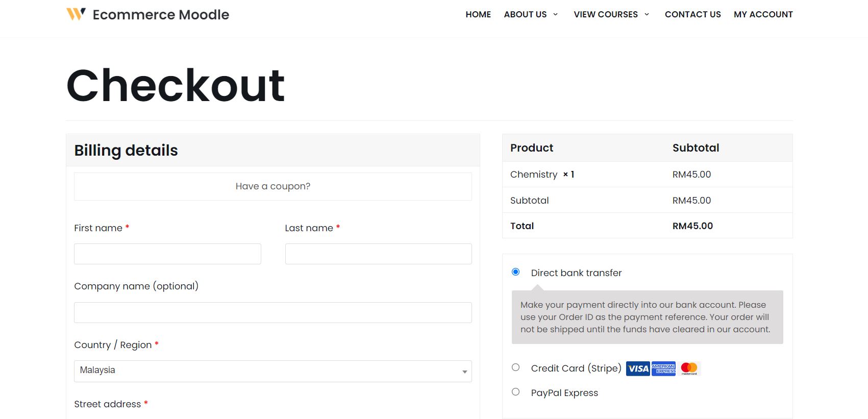Image resolution: width=868 pixels, height=419 pixels.
Task: Click into the Last name field
Action: pos(378,254)
